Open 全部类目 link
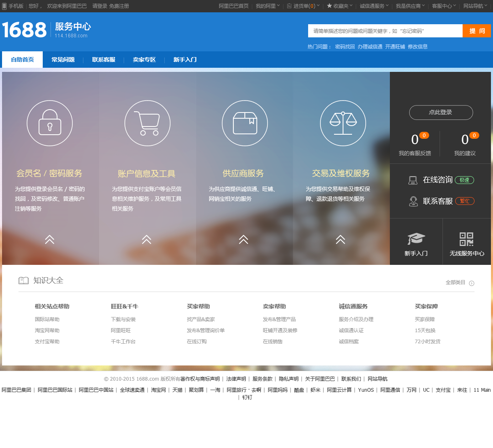The image size is (493, 448). (456, 283)
